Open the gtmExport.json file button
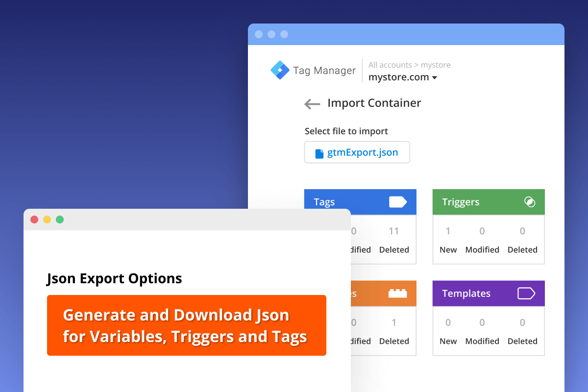Image resolution: width=588 pixels, height=392 pixels. point(357,152)
